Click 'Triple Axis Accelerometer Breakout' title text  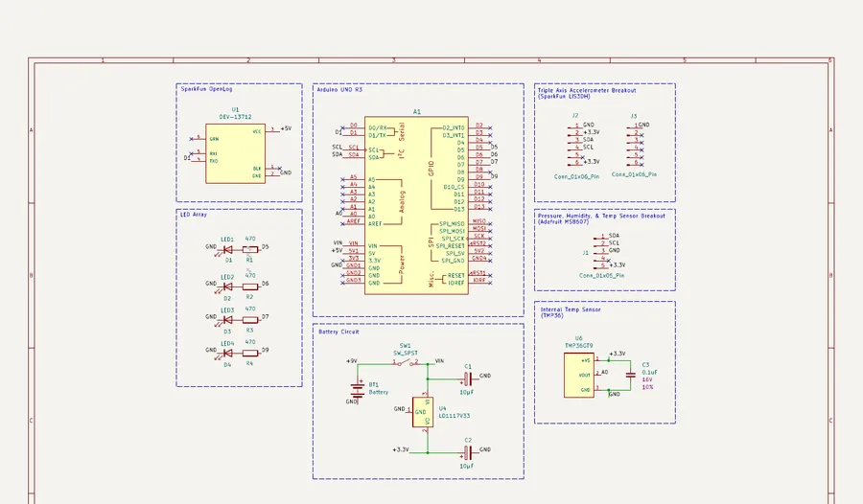click(x=587, y=90)
